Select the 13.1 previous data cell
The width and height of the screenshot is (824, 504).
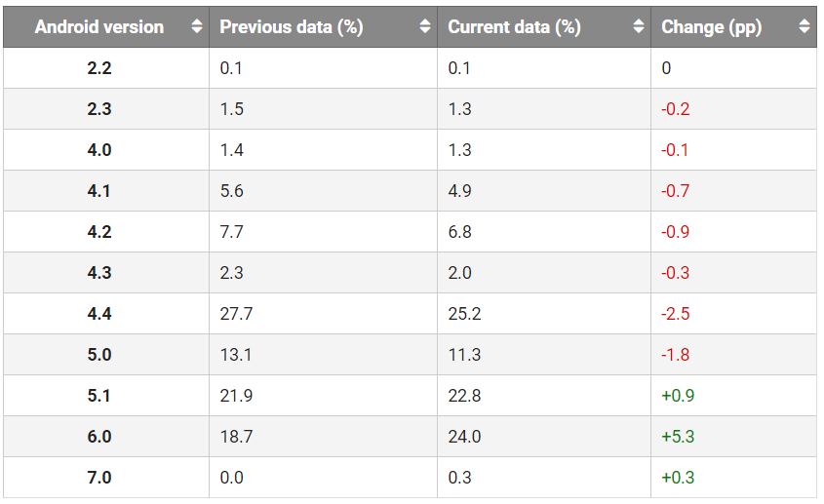[236, 355]
